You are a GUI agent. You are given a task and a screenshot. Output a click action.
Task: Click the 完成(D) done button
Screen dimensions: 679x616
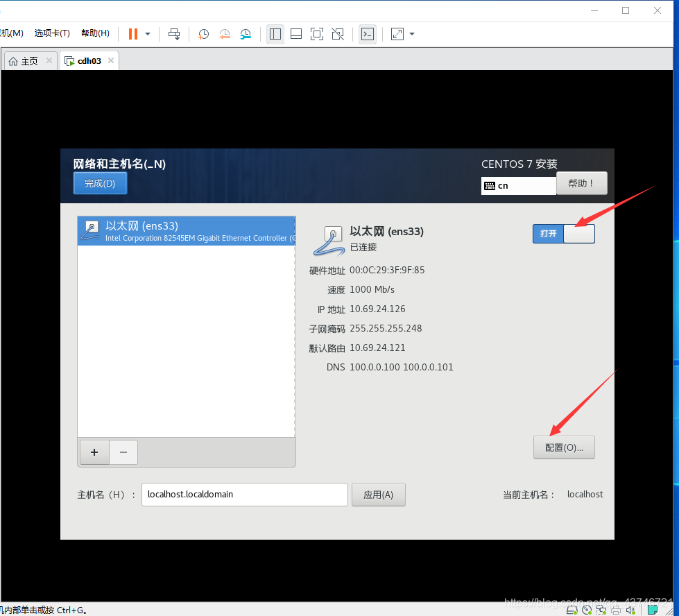[x=100, y=183]
